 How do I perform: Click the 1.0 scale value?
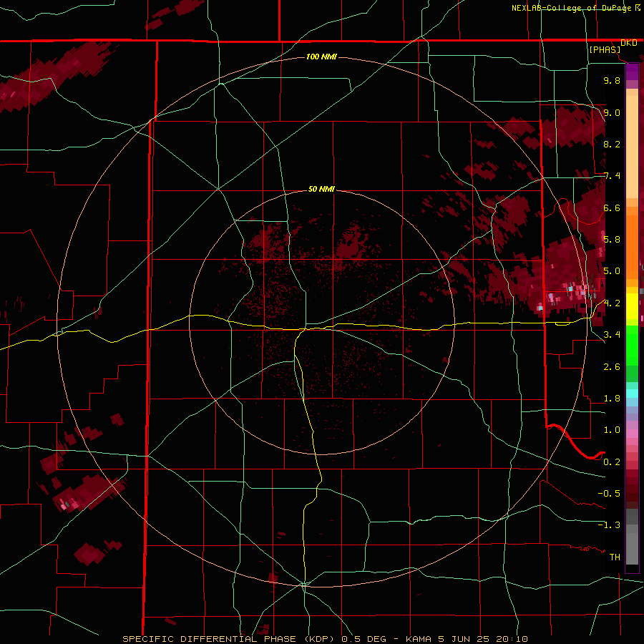click(612, 430)
